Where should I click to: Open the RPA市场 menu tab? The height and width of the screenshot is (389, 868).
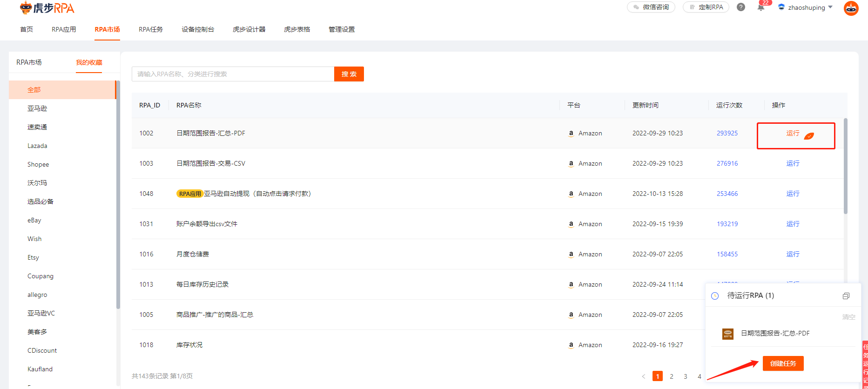pyautogui.click(x=107, y=29)
